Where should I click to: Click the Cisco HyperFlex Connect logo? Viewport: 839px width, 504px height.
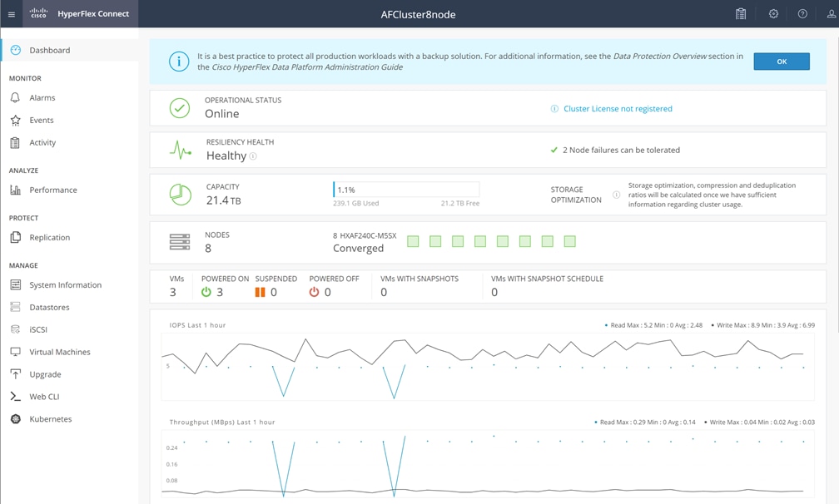coord(80,13)
